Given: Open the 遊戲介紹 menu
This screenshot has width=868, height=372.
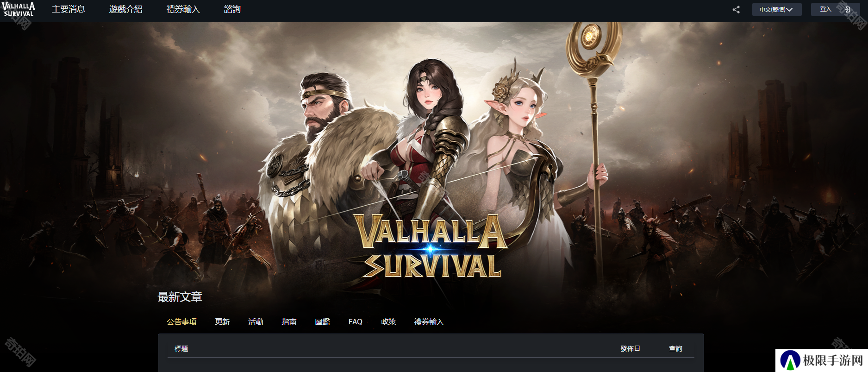Looking at the screenshot, I should 126,9.
